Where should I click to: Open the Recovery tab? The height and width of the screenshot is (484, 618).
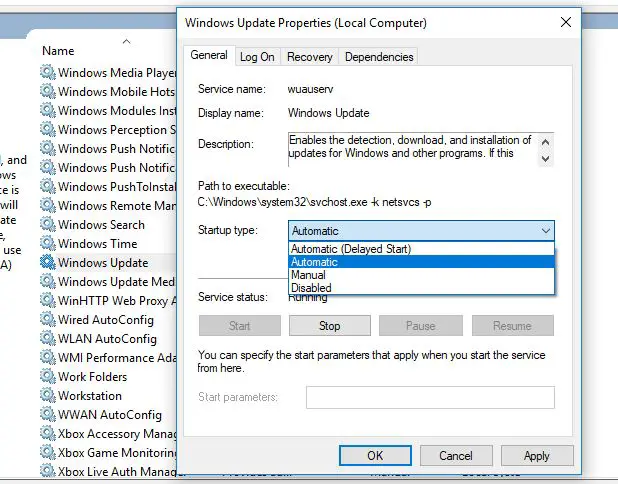coord(310,57)
